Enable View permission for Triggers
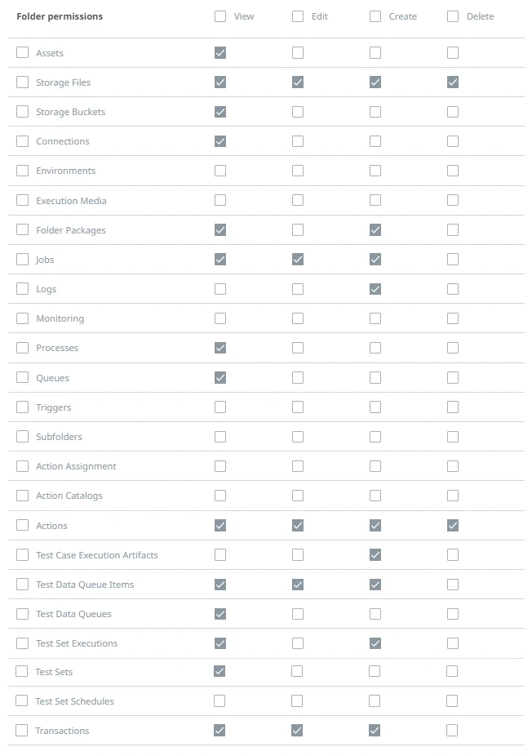532x756 pixels. point(220,407)
